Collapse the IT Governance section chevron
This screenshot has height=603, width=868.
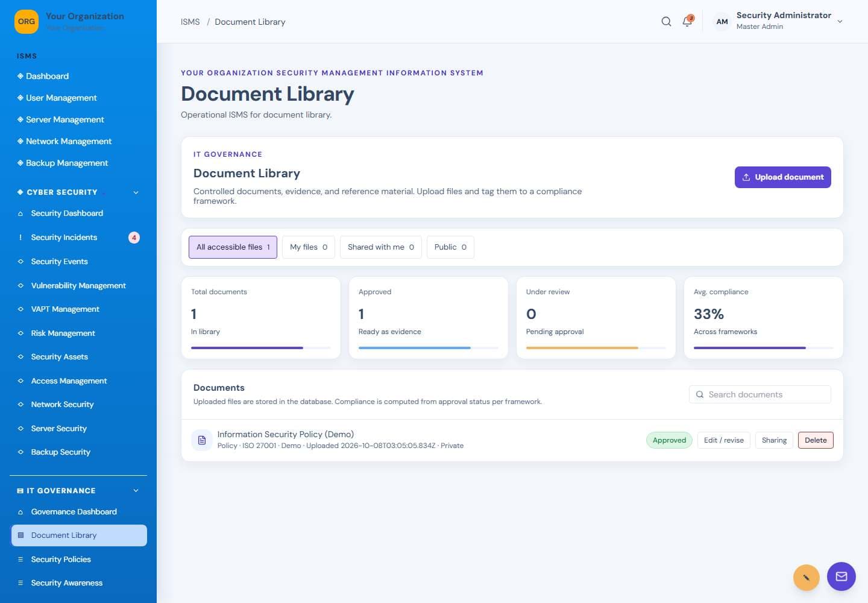pyautogui.click(x=136, y=491)
